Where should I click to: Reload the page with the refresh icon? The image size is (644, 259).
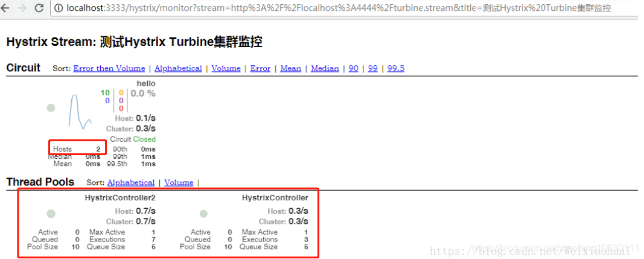pos(39,8)
